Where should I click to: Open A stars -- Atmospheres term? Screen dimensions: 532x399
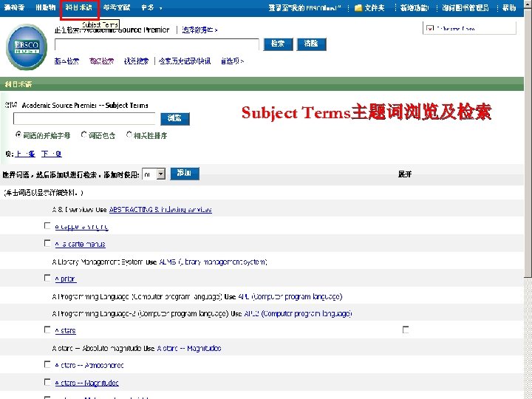89,366
